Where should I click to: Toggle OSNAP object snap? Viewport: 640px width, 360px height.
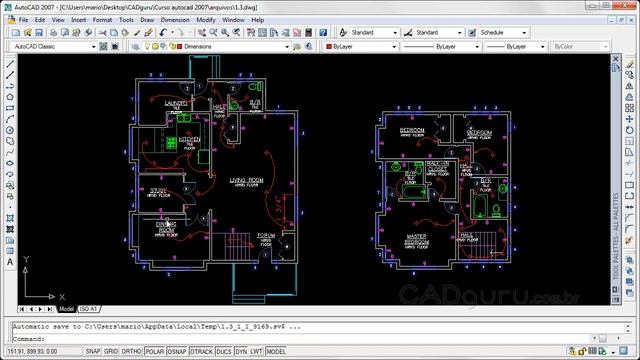(177, 351)
